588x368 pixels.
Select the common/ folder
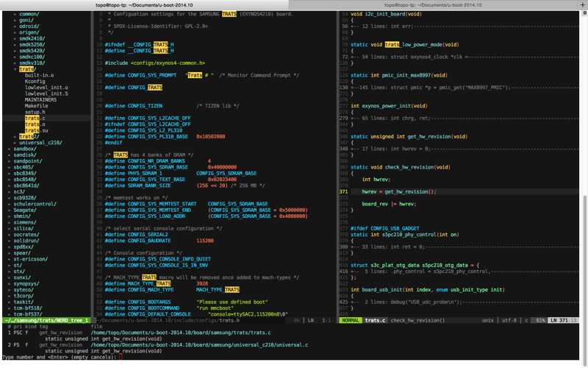(x=29, y=14)
